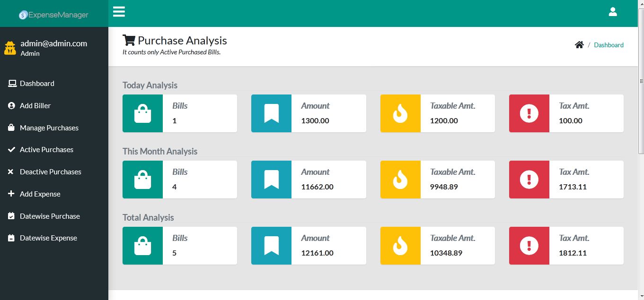Click the padlock icon on Today's Bills card

pyautogui.click(x=142, y=113)
